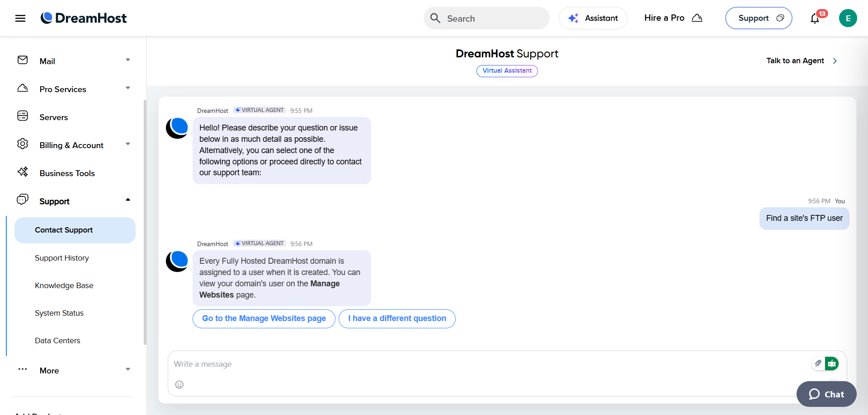Image resolution: width=868 pixels, height=415 pixels.
Task: Expand the Pro Services menu arrow
Action: (128, 88)
